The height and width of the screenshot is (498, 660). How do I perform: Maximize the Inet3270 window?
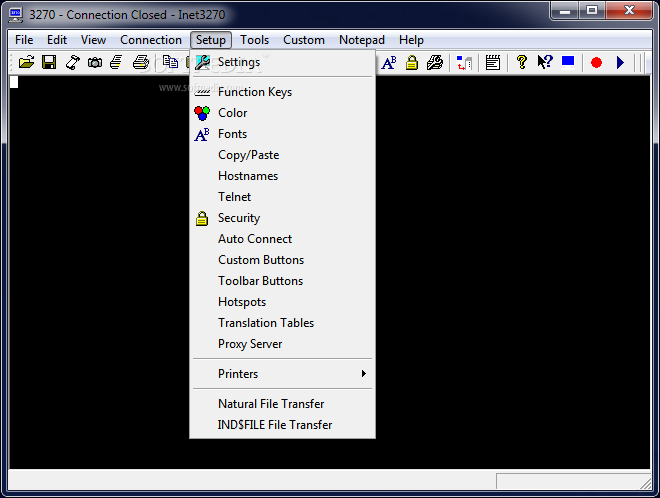click(x=592, y=10)
